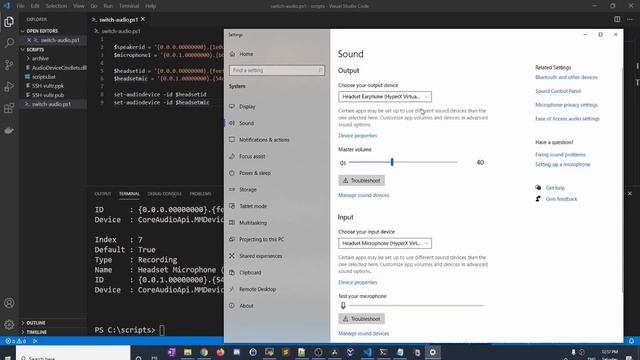This screenshot has width=640, height=360.
Task: Close the switch-audio.ps1 editor tab
Action: (x=143, y=19)
